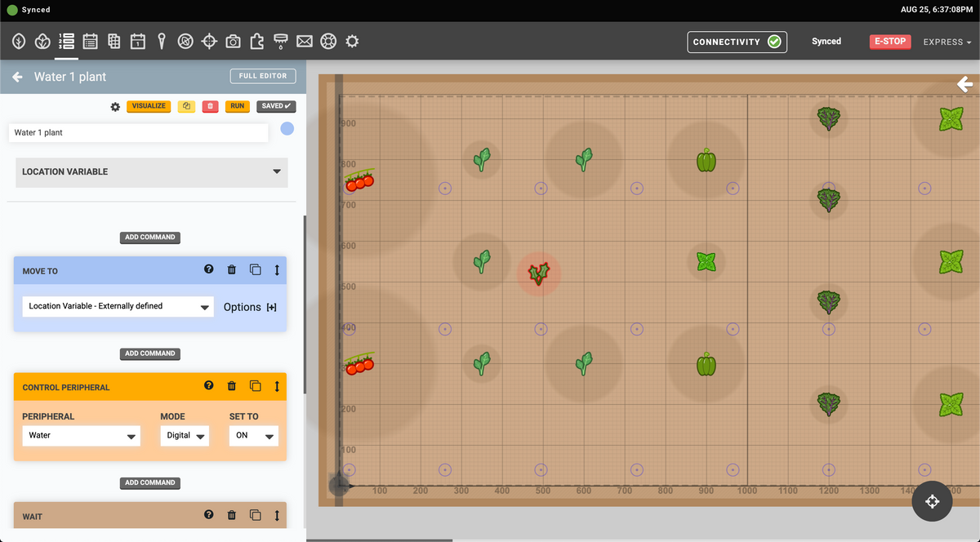Open the Water peripheral dropdown

click(x=81, y=435)
